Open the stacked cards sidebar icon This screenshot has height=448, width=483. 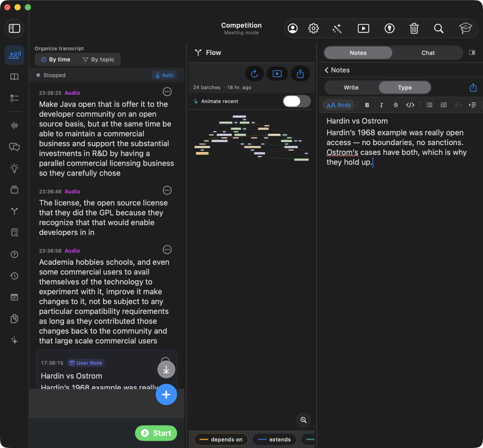pos(14,190)
